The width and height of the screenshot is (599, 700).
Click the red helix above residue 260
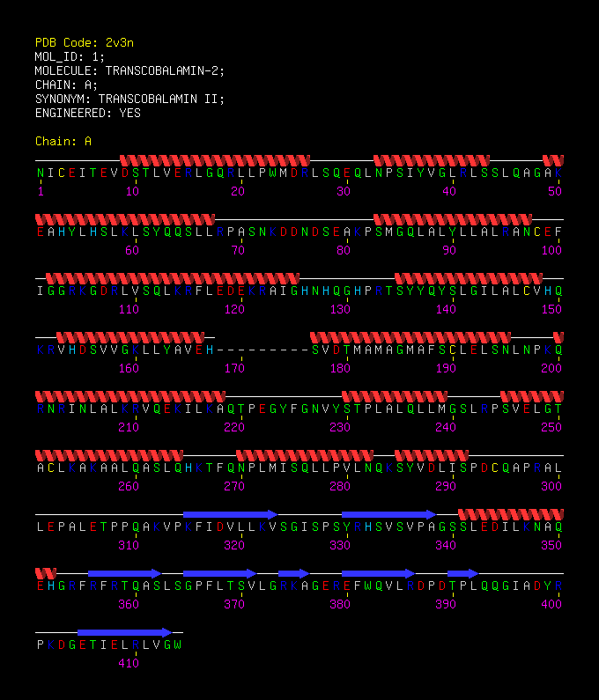(x=109, y=455)
